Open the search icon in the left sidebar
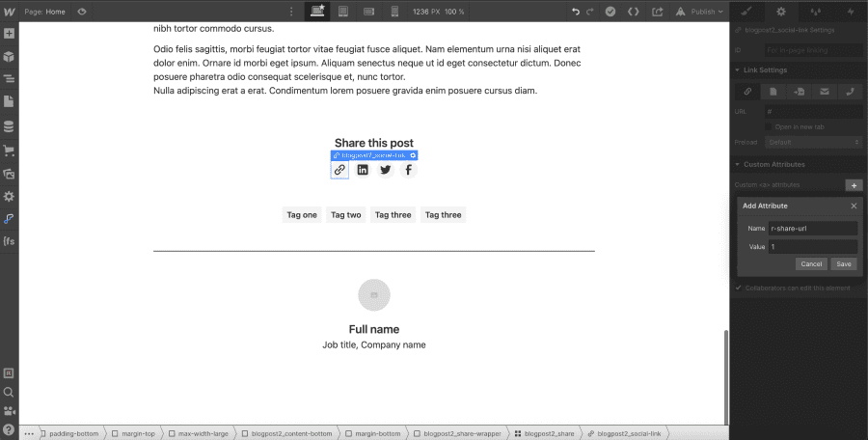The image size is (868, 440). (x=9, y=393)
